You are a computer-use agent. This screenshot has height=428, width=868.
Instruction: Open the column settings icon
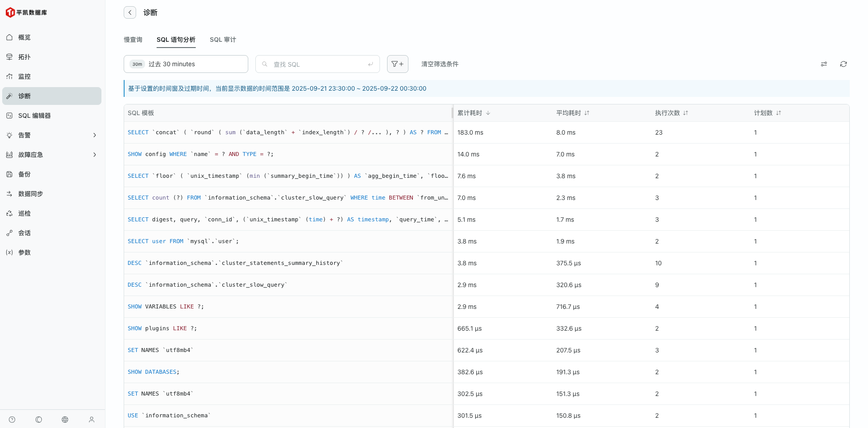pos(824,64)
